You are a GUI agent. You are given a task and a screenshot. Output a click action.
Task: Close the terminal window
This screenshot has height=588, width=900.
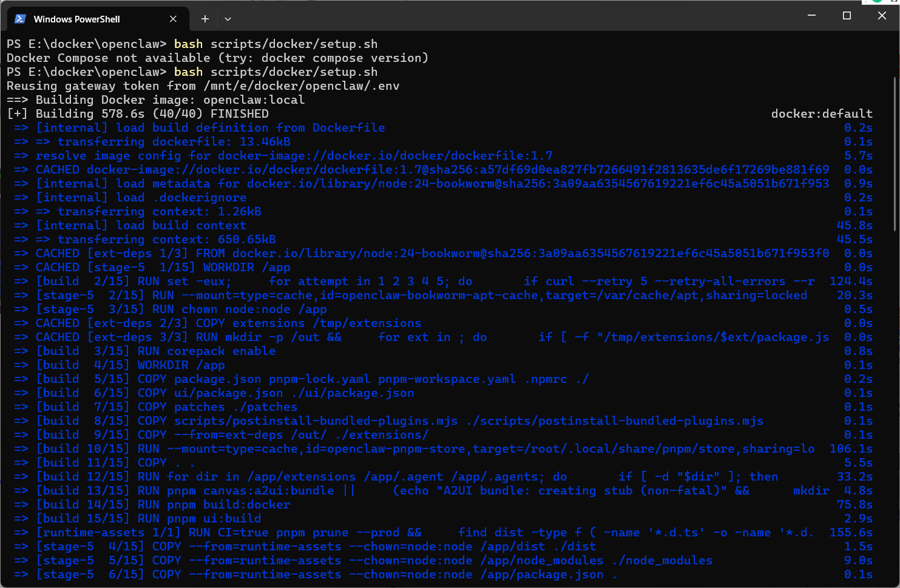click(x=882, y=15)
